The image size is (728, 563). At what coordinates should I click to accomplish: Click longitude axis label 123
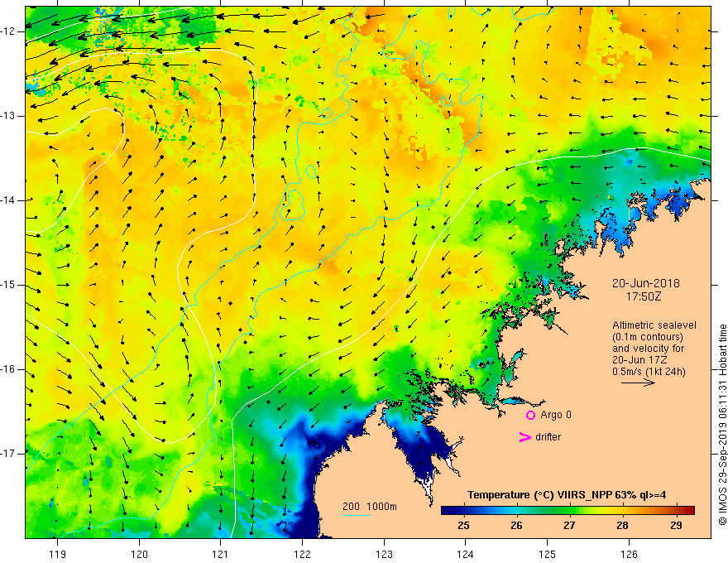click(x=384, y=555)
